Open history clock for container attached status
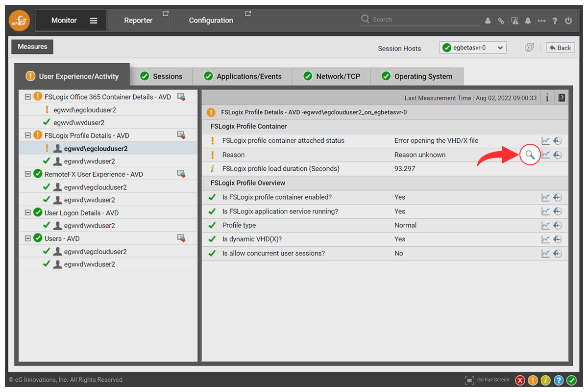This screenshot has width=588, height=392. (x=558, y=141)
